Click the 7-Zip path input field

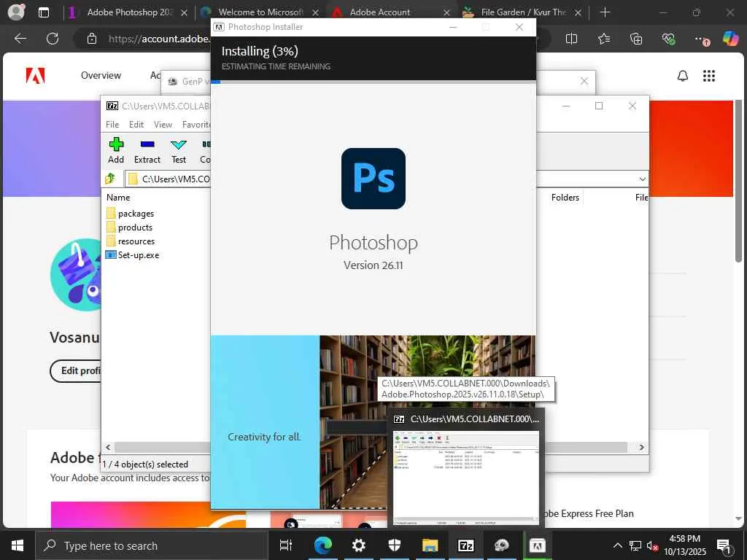click(169, 179)
